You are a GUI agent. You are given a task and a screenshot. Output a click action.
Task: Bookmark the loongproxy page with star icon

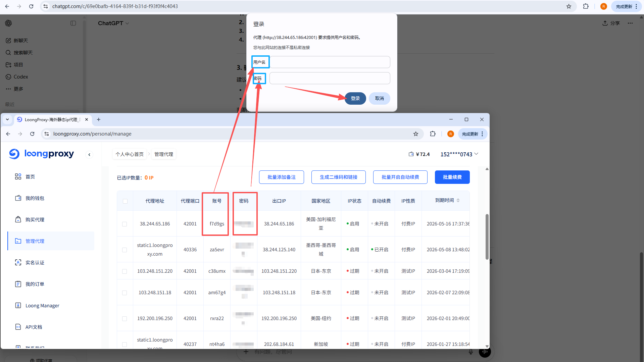416,134
